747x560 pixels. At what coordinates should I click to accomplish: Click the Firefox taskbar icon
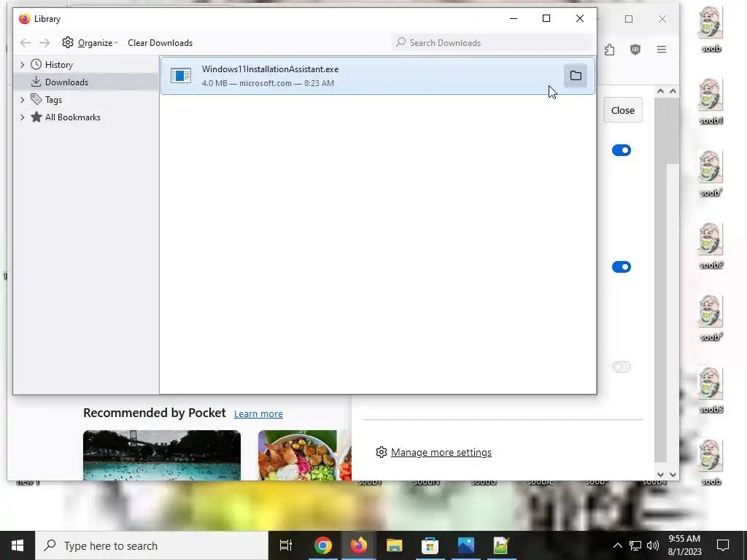pyautogui.click(x=359, y=545)
